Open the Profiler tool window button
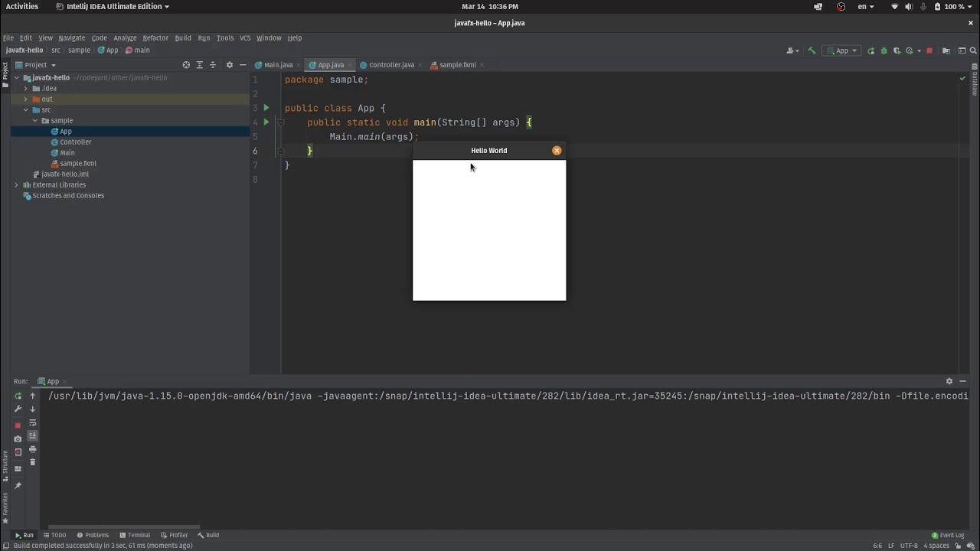 [175, 535]
